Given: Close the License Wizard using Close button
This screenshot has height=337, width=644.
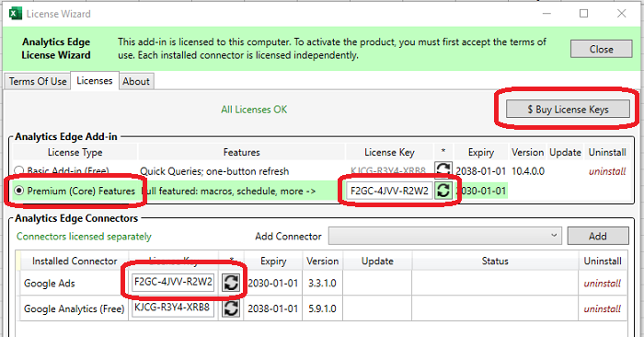Looking at the screenshot, I should (x=602, y=49).
